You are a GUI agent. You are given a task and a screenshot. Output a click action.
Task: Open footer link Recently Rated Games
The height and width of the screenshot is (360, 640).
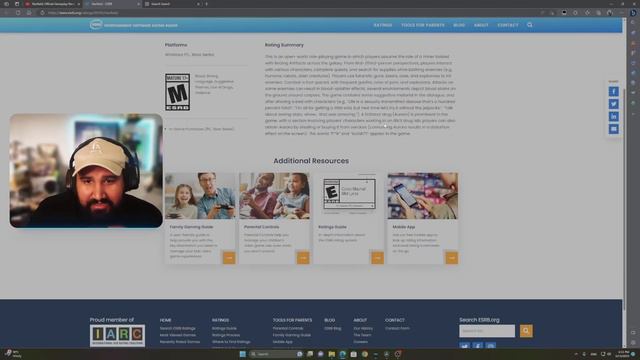pos(180,342)
